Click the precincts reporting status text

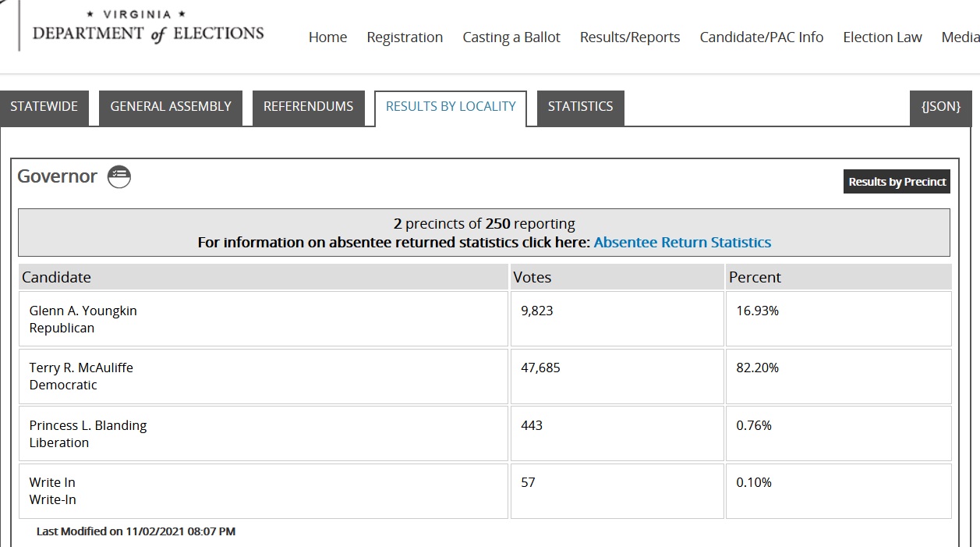[x=484, y=224]
